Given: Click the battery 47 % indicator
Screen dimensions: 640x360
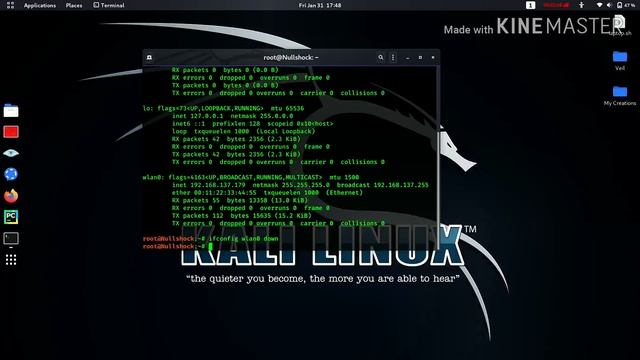Looking at the screenshot, I should (x=626, y=5).
